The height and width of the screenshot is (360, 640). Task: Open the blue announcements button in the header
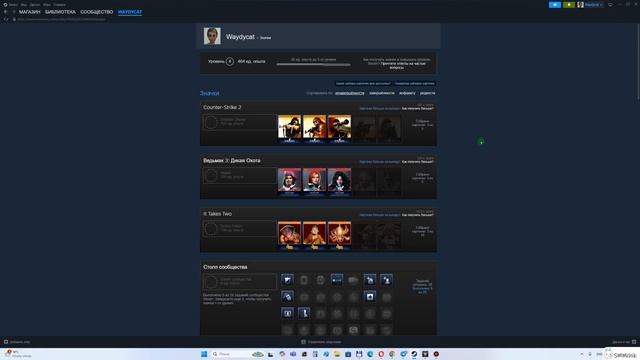click(x=555, y=4)
